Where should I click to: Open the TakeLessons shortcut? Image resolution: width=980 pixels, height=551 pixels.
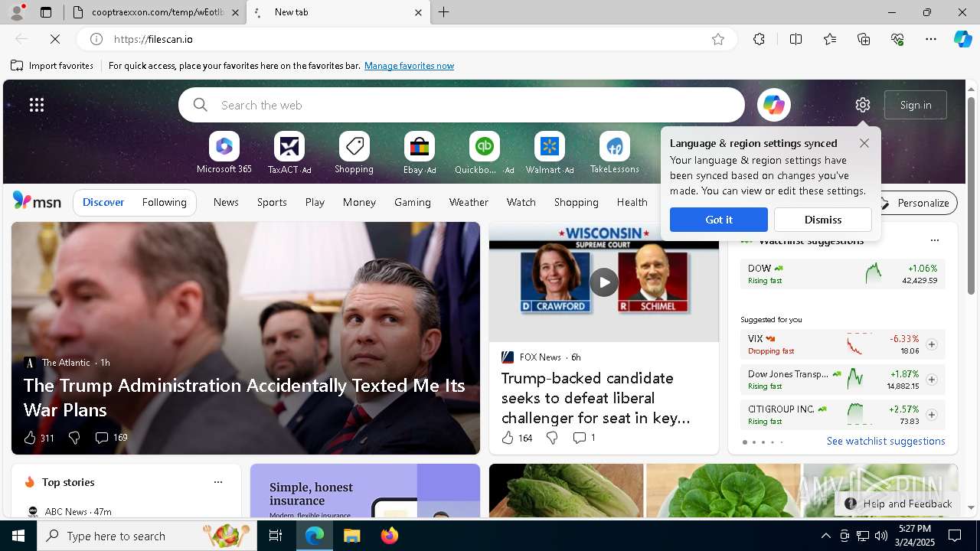614,153
